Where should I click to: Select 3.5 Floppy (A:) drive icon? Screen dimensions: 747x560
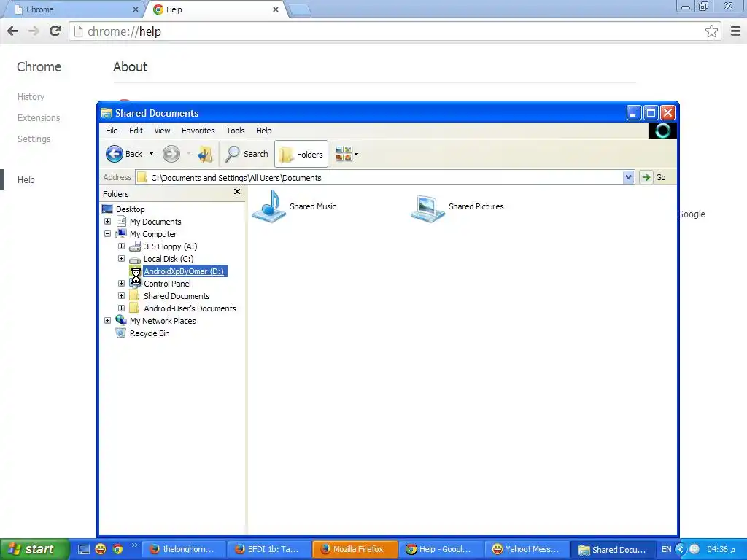pos(135,246)
